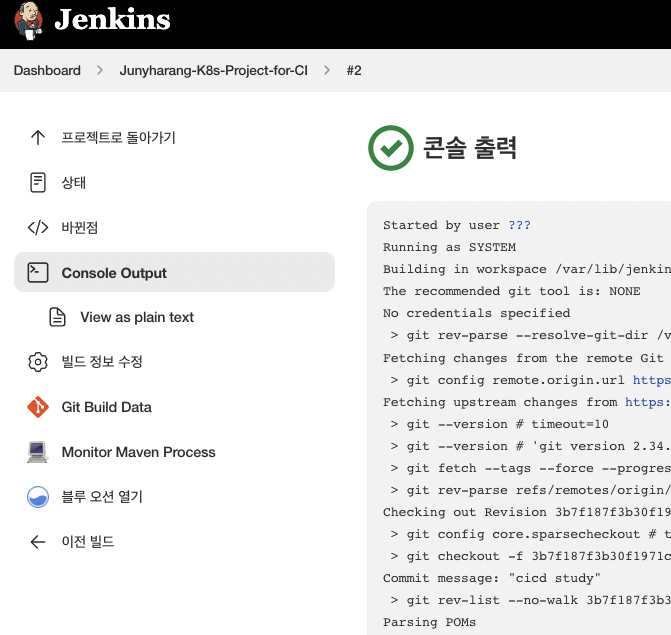Expand chevron after Dashboard breadcrumb
This screenshot has height=635, width=671.
click(x=100, y=70)
